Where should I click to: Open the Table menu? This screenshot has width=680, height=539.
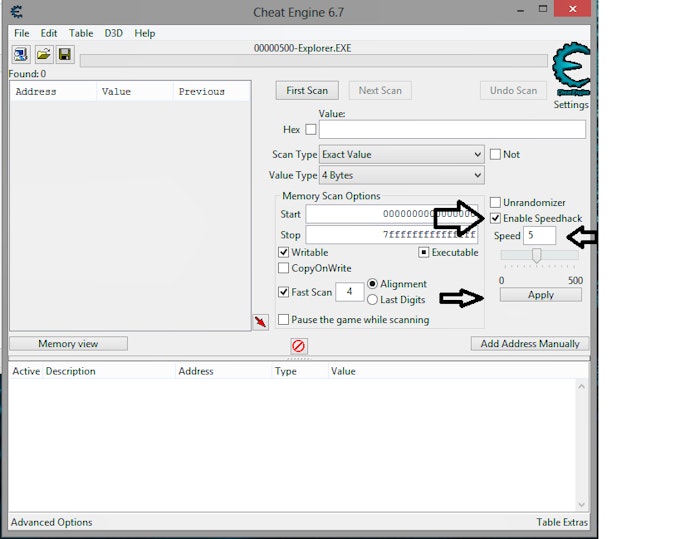click(x=81, y=33)
